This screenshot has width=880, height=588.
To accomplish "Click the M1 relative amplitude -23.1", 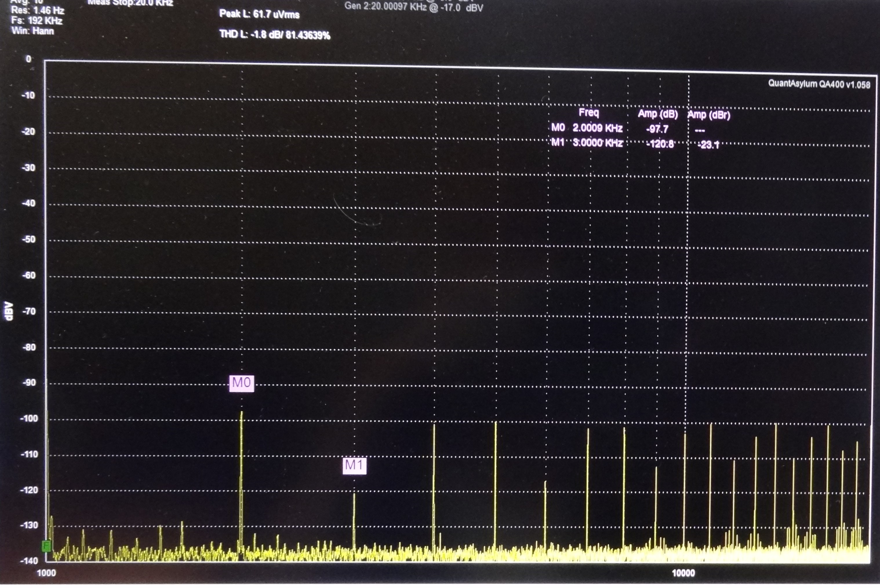I will (x=708, y=145).
